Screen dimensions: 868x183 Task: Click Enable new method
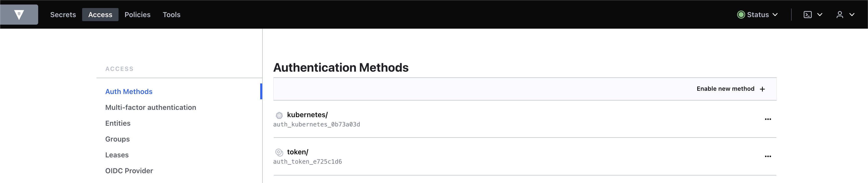(731, 89)
